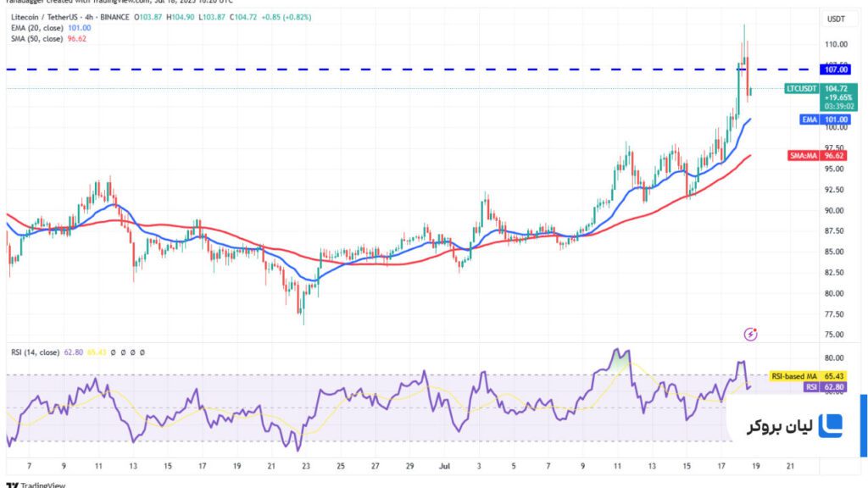Select the Litecoin / TetherUS symbol title
The image size is (868, 488).
(x=46, y=17)
